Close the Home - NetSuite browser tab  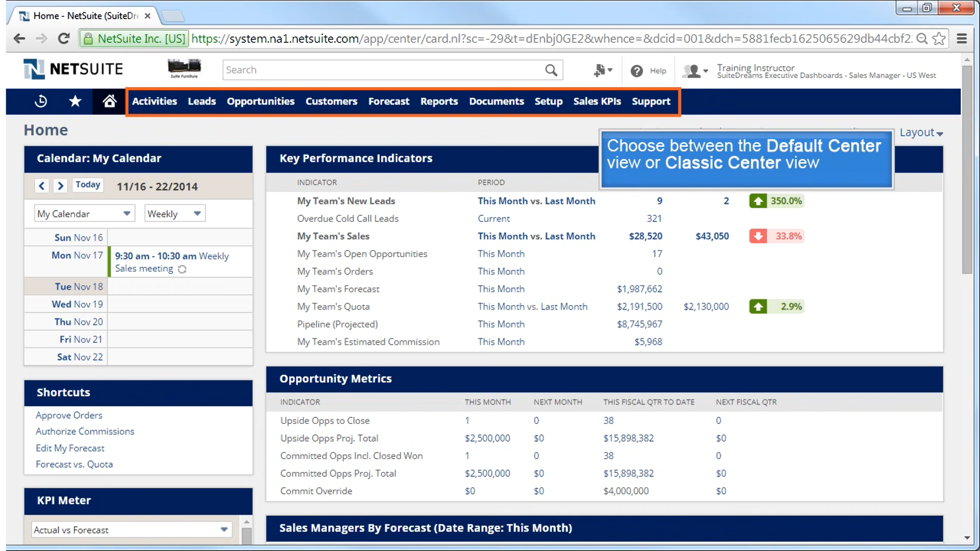coord(148,16)
